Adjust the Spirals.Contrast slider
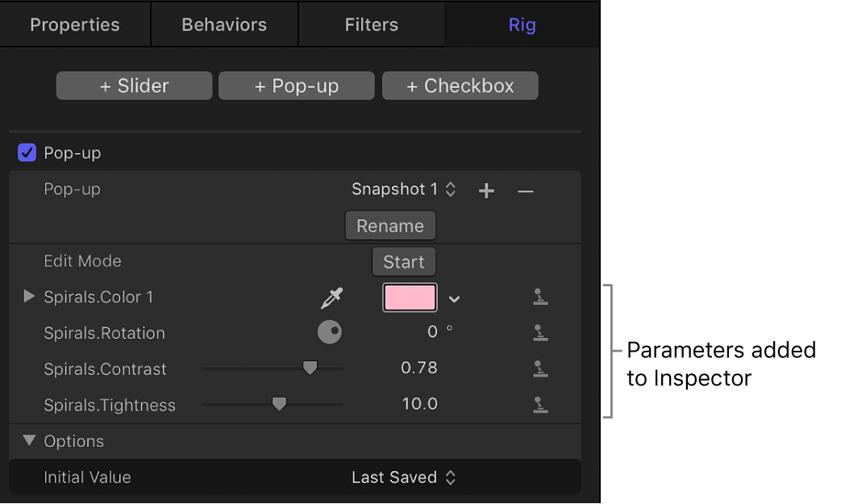Viewport: 841px width, 504px height. (x=310, y=367)
